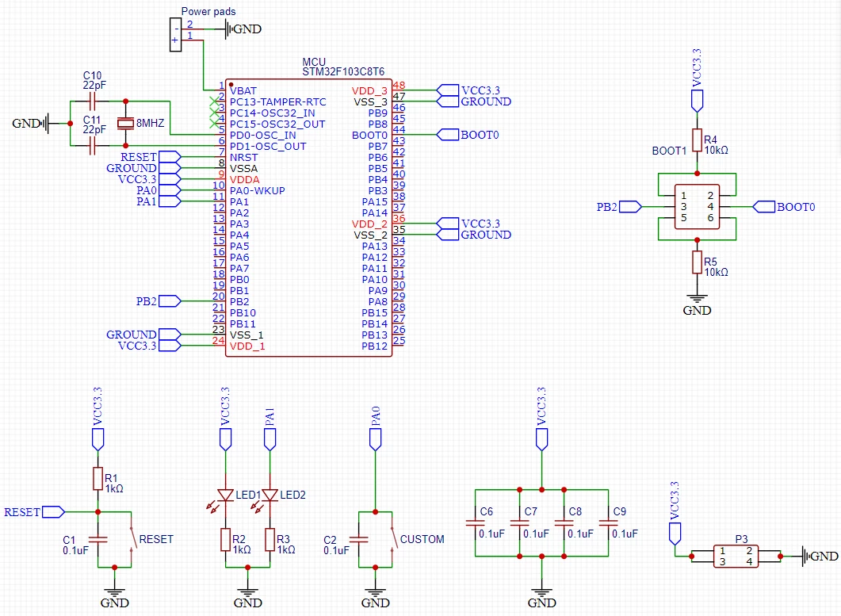Click the RESET push button switch symbol
The height and width of the screenshot is (616, 841).
132,539
